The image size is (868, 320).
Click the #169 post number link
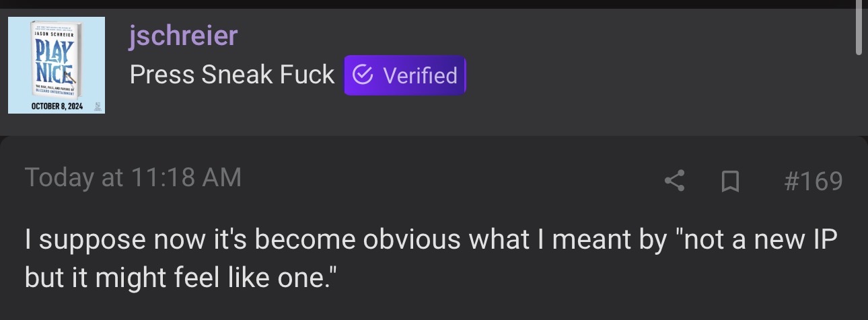[813, 180]
